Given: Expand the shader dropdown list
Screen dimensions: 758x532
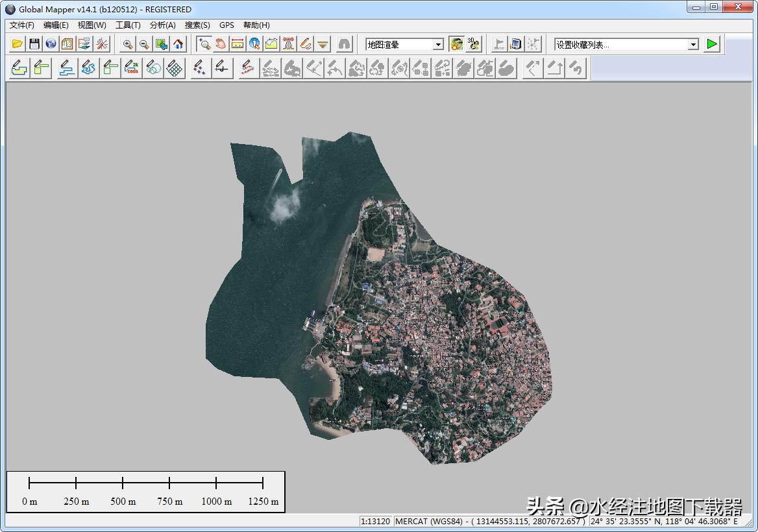Looking at the screenshot, I should click(438, 45).
